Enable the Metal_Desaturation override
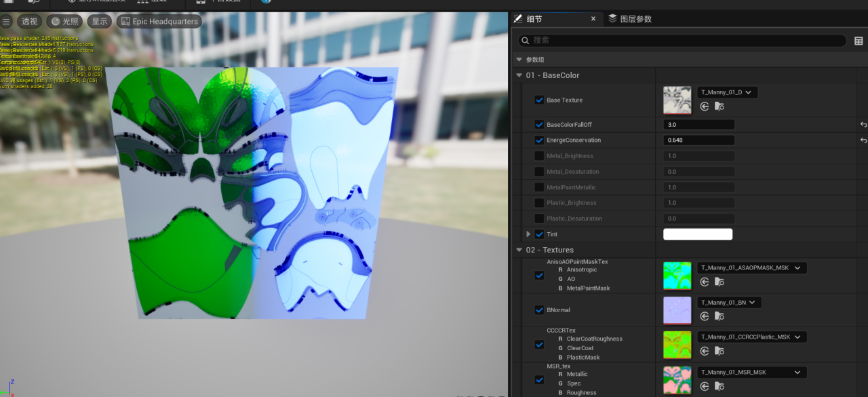Screen dimensions: 868x397 point(539,172)
